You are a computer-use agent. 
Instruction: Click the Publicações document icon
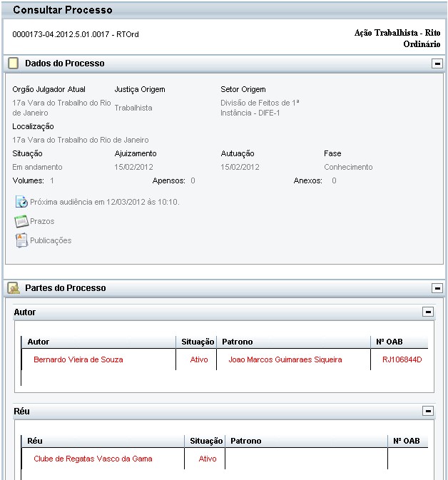[x=21, y=240]
